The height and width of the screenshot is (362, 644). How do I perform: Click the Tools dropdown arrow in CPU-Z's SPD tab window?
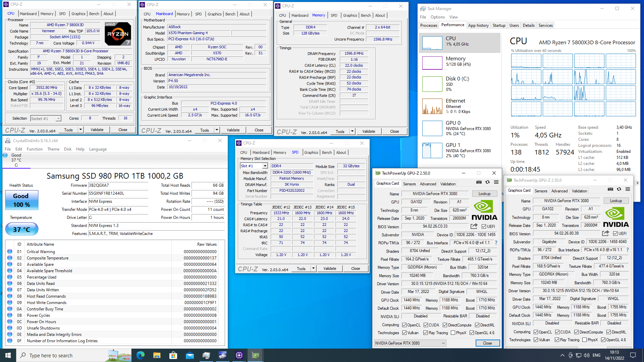313,268
